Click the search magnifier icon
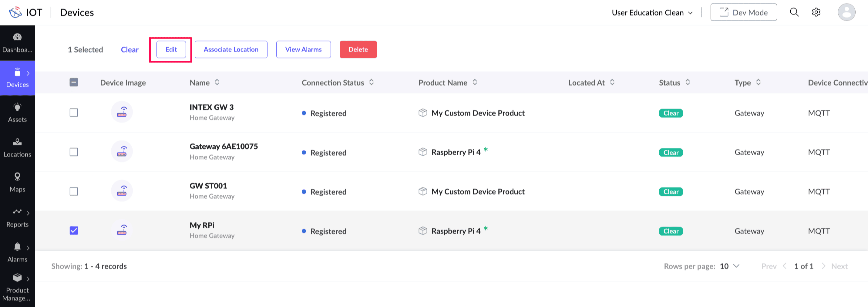 [794, 12]
